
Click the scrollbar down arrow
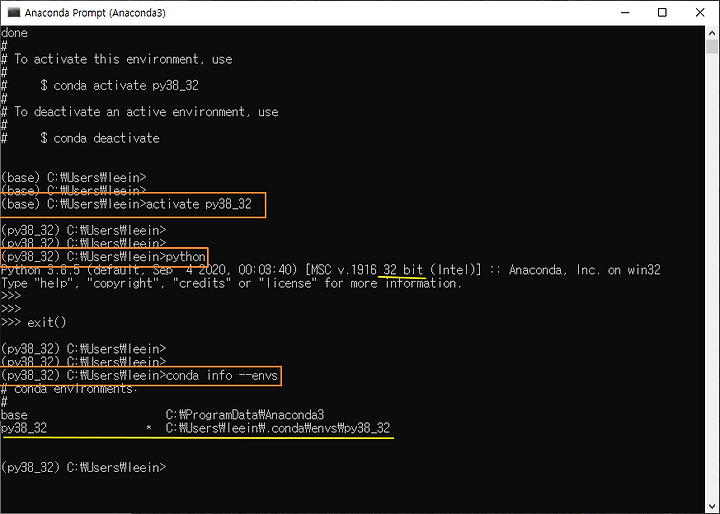(712, 505)
